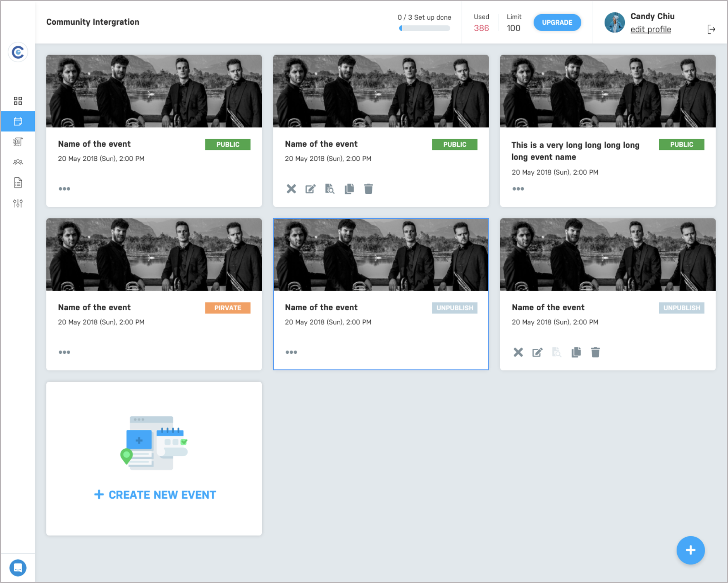Click 'This is a very long long' event title

575,151
